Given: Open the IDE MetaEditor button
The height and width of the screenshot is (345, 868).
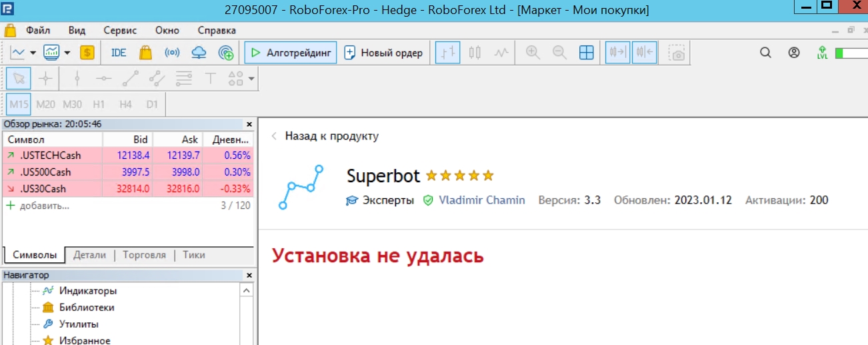Looking at the screenshot, I should (119, 53).
